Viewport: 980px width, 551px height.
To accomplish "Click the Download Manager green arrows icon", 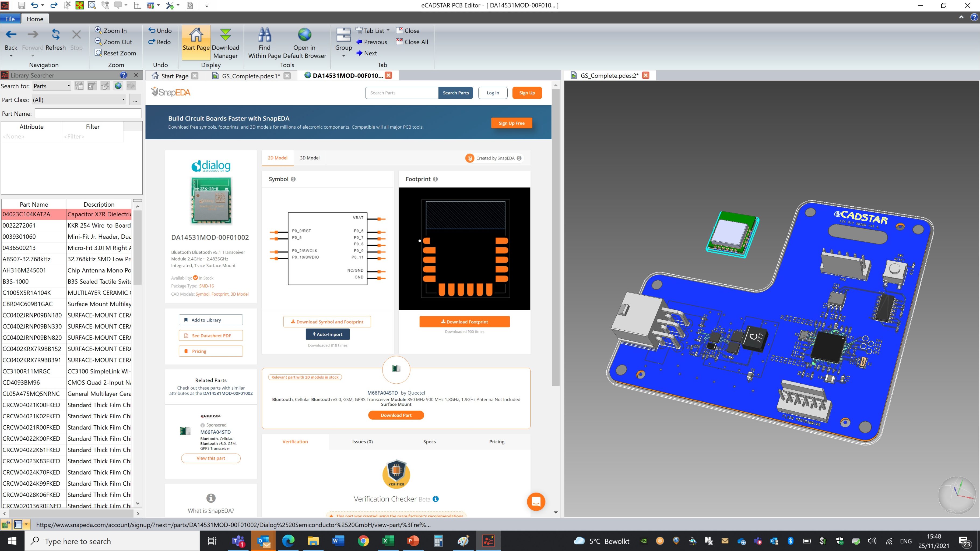I will point(225,35).
